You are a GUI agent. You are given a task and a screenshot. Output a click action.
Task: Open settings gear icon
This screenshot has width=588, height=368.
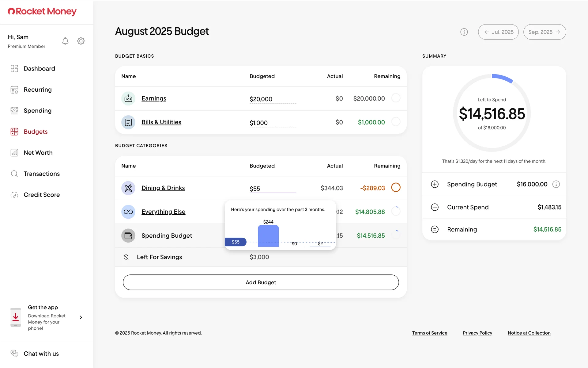point(81,41)
